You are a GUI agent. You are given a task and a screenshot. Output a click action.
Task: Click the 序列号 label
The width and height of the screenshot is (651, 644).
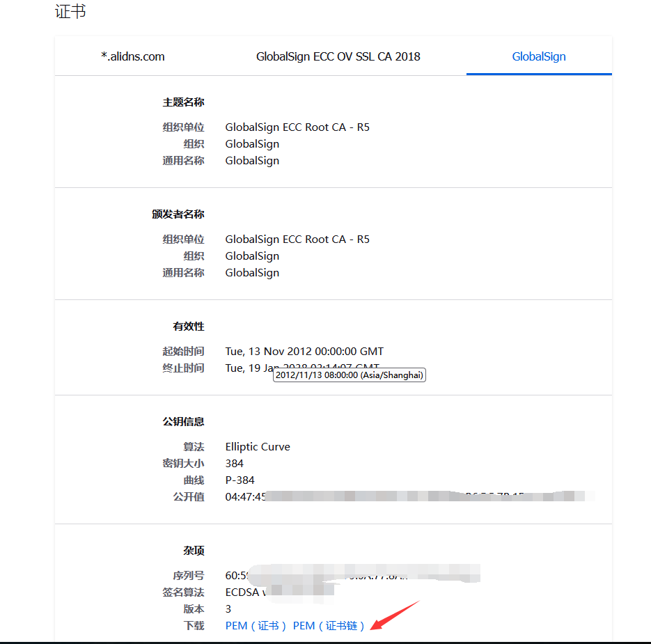point(189,576)
